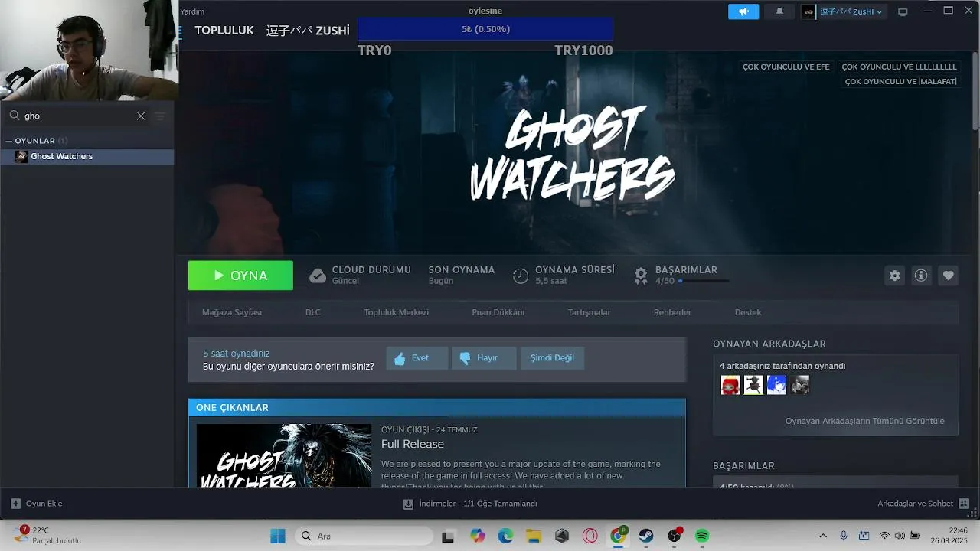Open the Steam announcements megaphone
The width and height of the screenshot is (980, 551).
(x=743, y=11)
